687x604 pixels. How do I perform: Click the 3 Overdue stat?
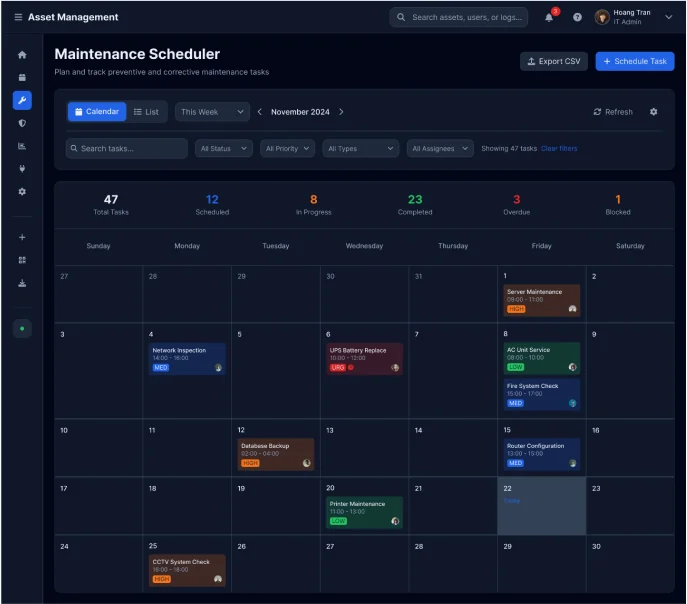517,205
